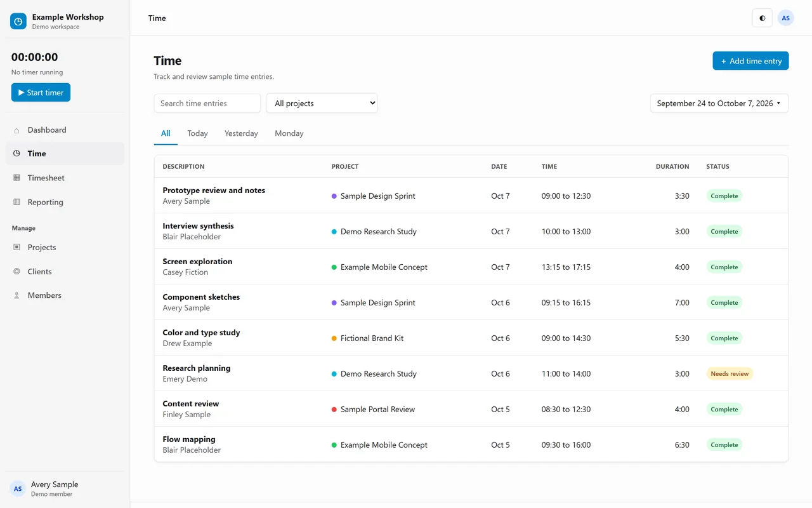The image size is (812, 508).
Task: Open the Research planning entry
Action: [x=197, y=368]
